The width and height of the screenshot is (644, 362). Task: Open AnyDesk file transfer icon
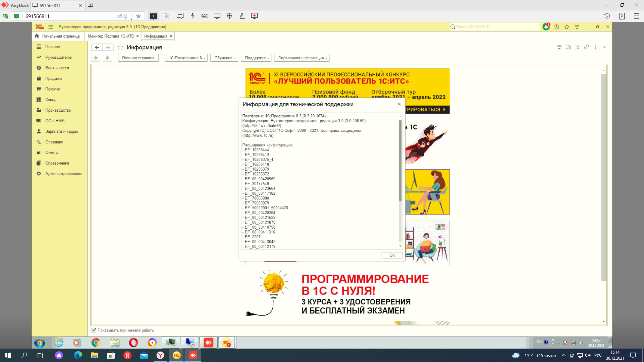tap(166, 16)
